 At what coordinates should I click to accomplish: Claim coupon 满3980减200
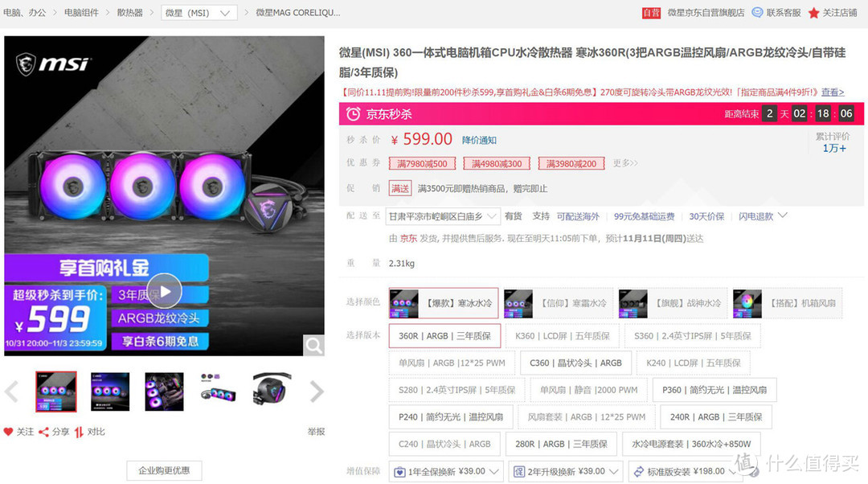pyautogui.click(x=571, y=163)
